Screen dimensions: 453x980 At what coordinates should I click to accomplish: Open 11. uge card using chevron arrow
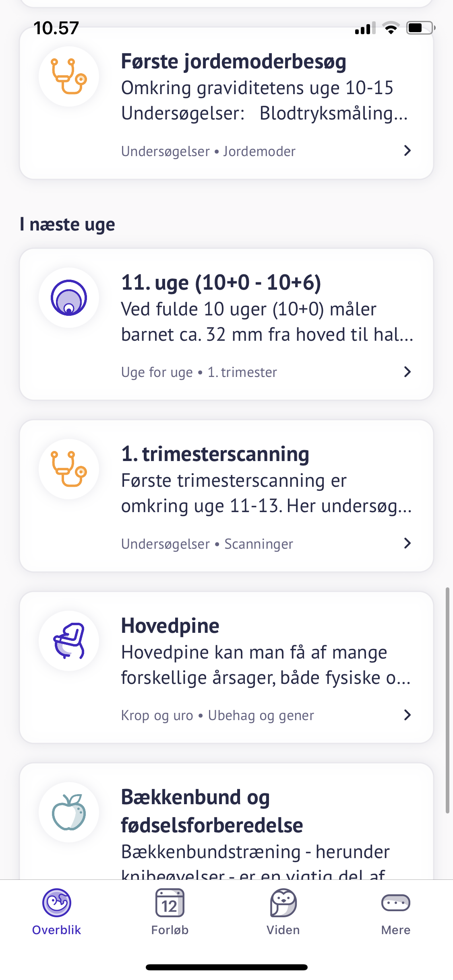[407, 372]
